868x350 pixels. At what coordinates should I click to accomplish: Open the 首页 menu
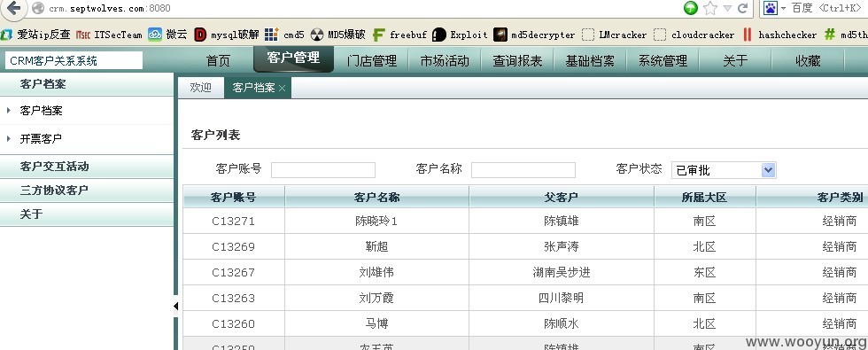(218, 60)
